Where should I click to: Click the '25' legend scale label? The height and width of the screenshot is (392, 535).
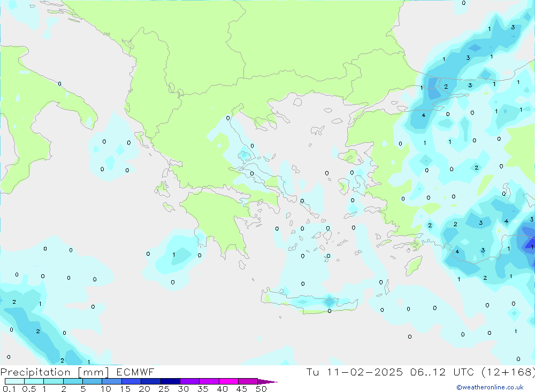[x=164, y=389]
